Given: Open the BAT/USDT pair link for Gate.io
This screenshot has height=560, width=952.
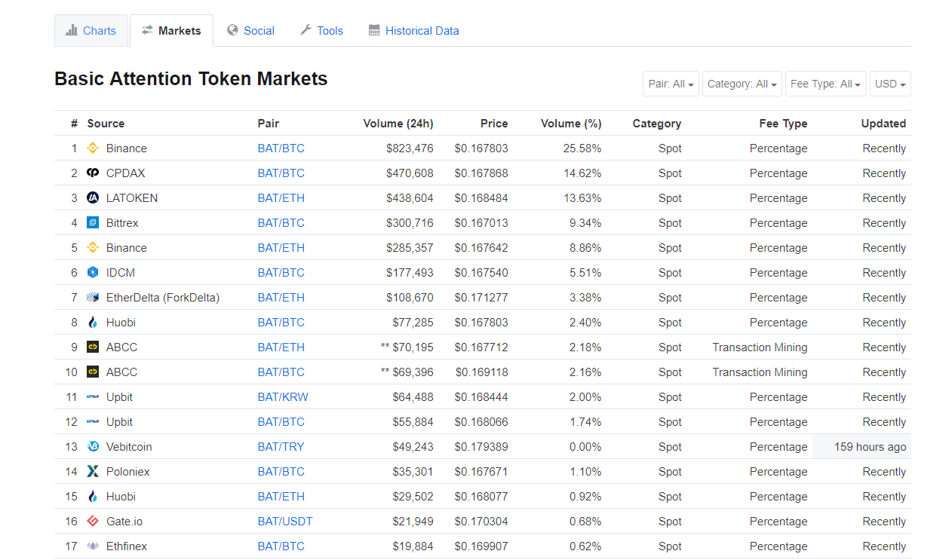Looking at the screenshot, I should pos(285,522).
